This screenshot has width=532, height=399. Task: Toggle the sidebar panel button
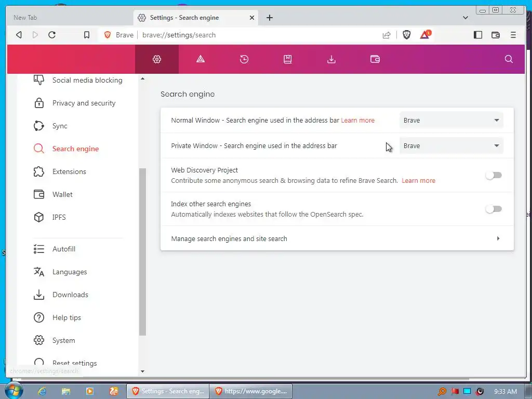tap(478, 35)
